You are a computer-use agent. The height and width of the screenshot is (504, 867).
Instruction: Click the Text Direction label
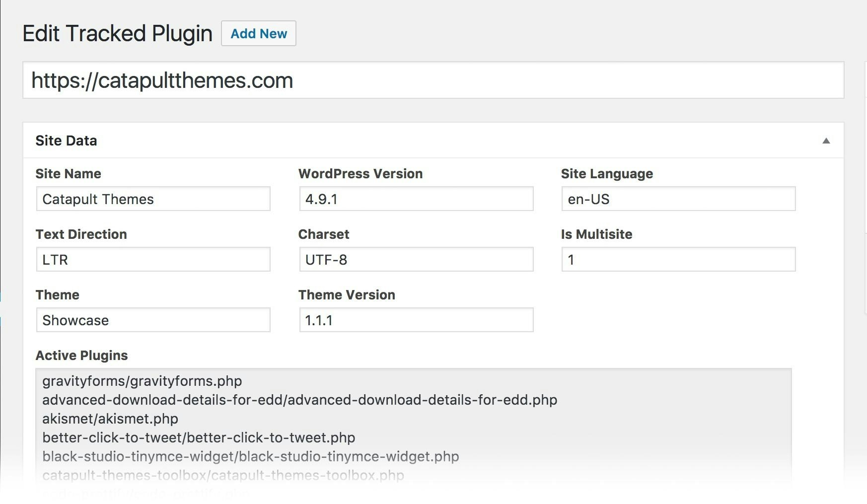coord(81,234)
